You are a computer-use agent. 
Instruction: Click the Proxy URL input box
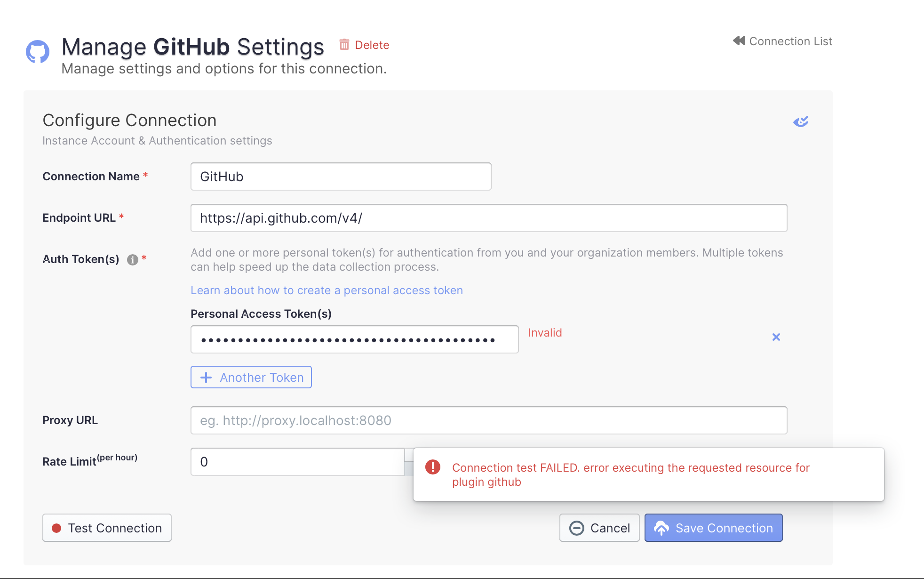pyautogui.click(x=488, y=420)
